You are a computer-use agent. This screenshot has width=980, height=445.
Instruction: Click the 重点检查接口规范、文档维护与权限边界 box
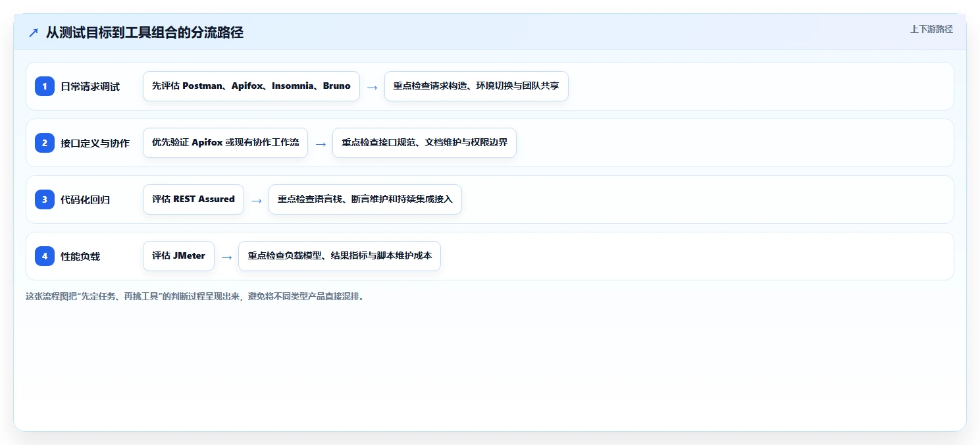(425, 143)
